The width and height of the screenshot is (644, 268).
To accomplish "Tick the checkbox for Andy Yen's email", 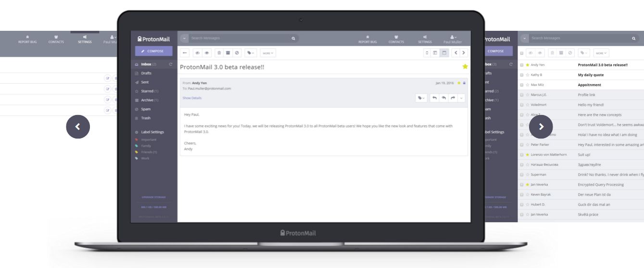I will click(522, 64).
